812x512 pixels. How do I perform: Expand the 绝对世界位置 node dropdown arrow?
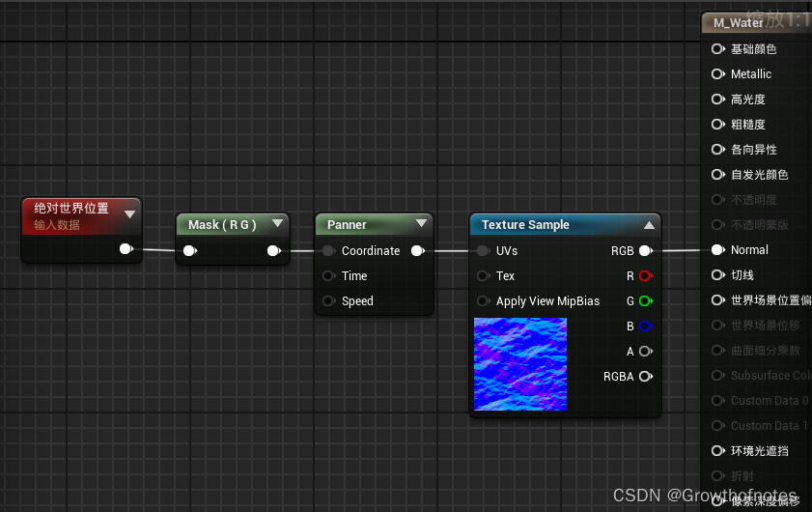coord(130,214)
